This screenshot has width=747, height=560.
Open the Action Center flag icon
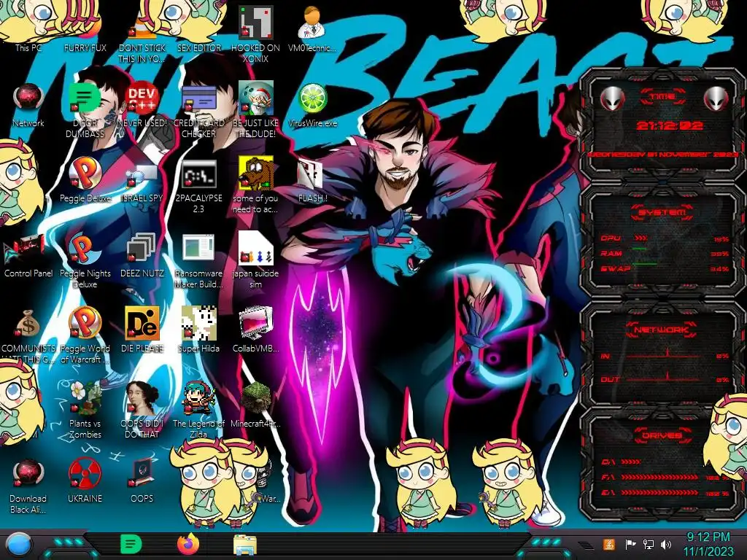tap(630, 544)
